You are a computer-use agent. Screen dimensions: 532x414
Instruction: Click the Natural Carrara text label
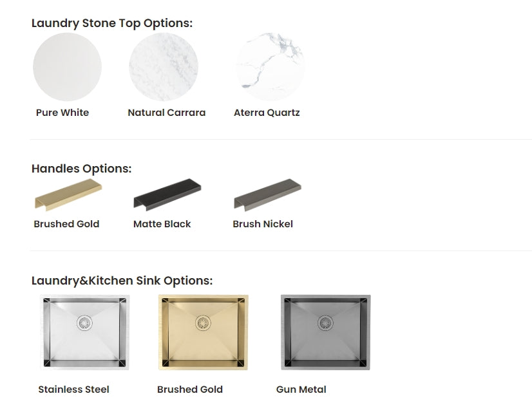coord(166,113)
